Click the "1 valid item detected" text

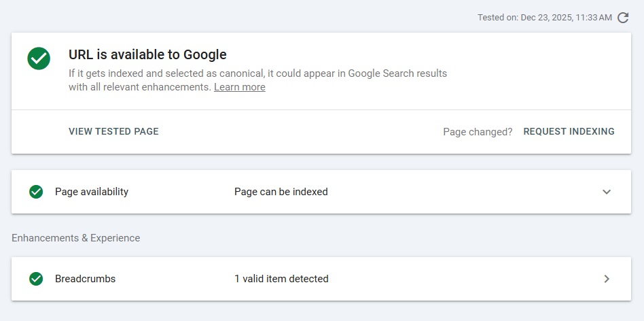281,279
